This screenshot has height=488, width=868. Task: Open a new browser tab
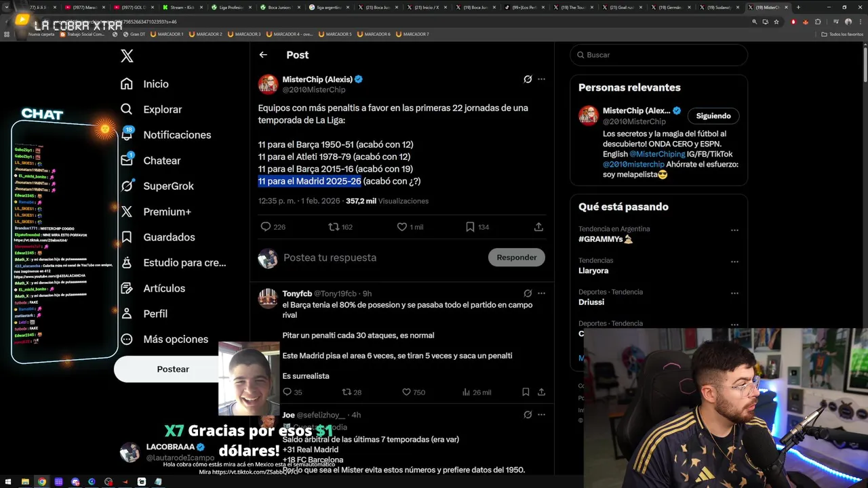pyautogui.click(x=798, y=7)
